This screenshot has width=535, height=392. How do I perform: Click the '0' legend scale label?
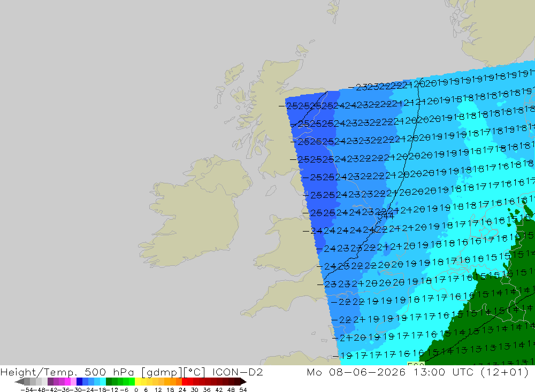pyautogui.click(x=136, y=390)
